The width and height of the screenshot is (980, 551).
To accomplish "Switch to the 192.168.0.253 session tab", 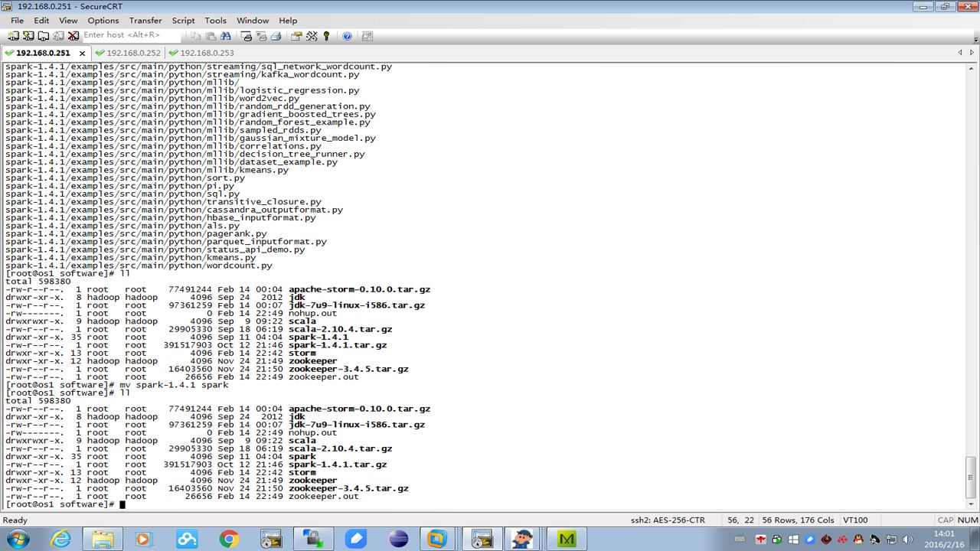I will point(201,53).
